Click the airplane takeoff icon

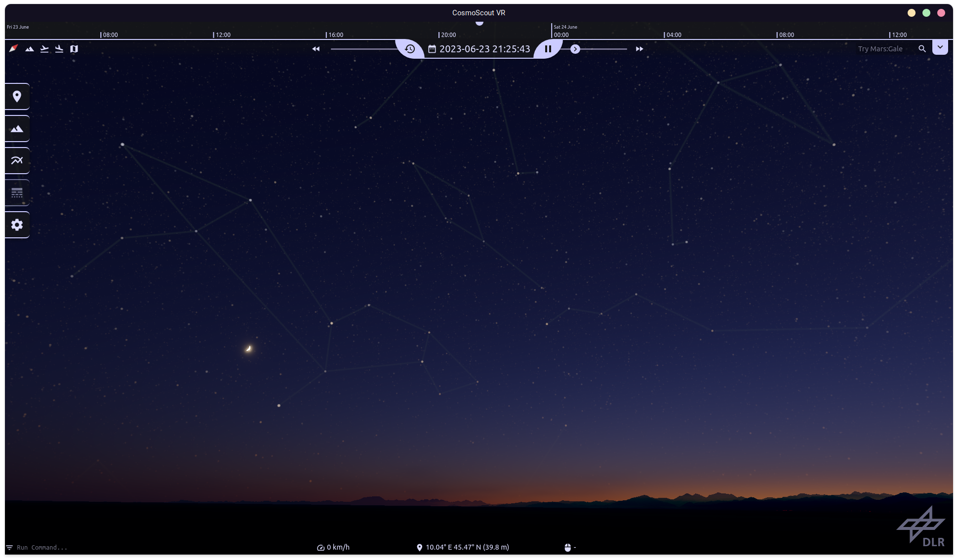pos(44,49)
